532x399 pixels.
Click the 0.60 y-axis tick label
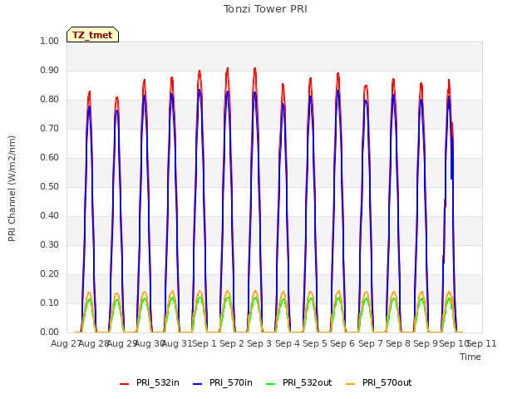(x=50, y=157)
